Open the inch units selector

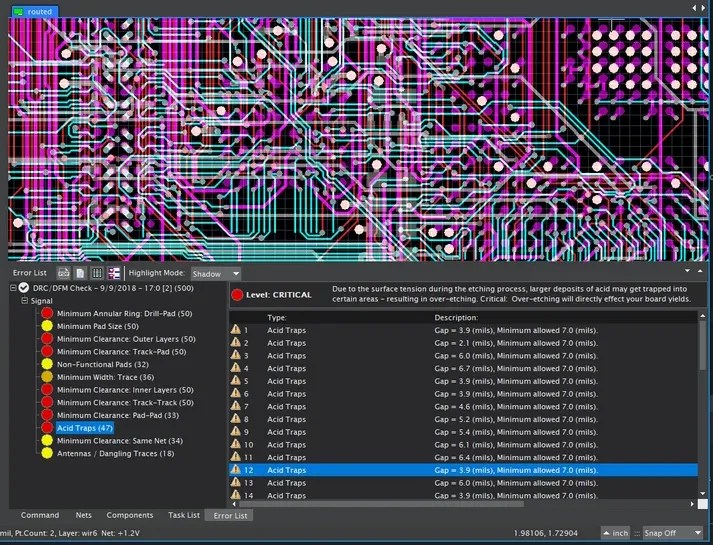[x=616, y=533]
